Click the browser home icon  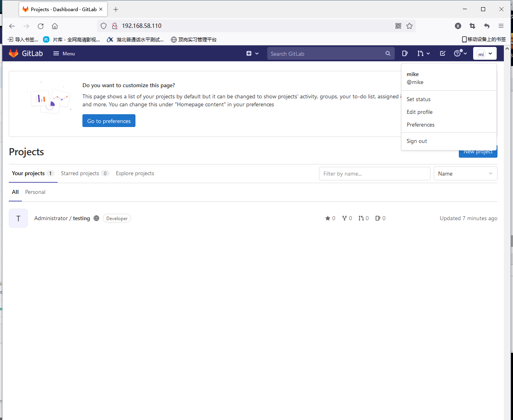(55, 26)
